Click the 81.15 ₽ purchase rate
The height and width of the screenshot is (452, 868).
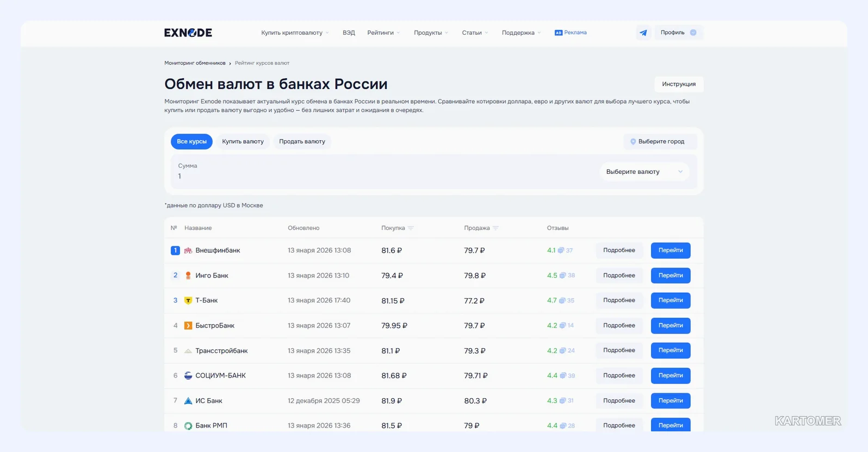[x=393, y=300]
